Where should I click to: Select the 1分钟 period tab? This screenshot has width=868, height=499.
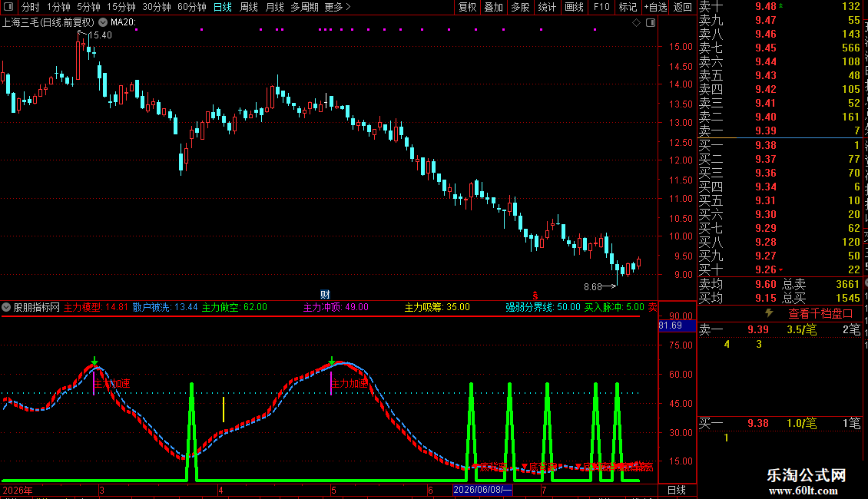pos(58,7)
